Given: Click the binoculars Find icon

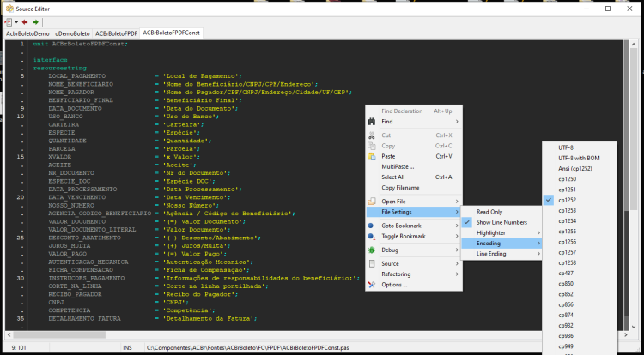Looking at the screenshot, I should [372, 122].
